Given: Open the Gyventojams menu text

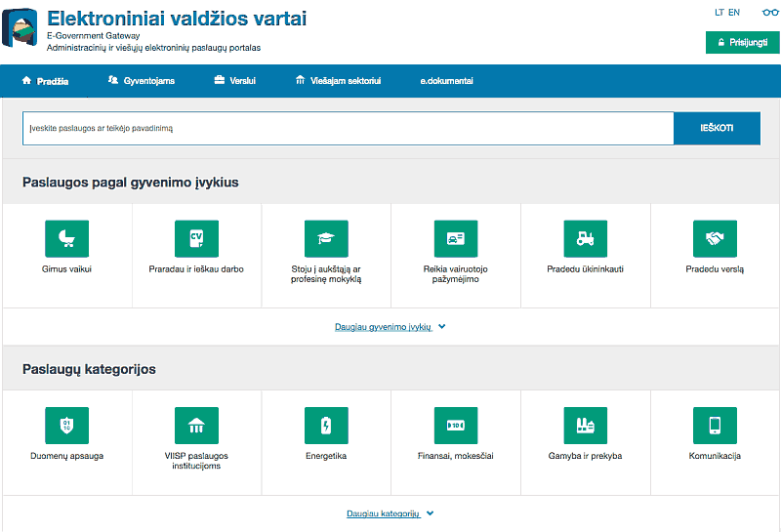Looking at the screenshot, I should [x=149, y=81].
